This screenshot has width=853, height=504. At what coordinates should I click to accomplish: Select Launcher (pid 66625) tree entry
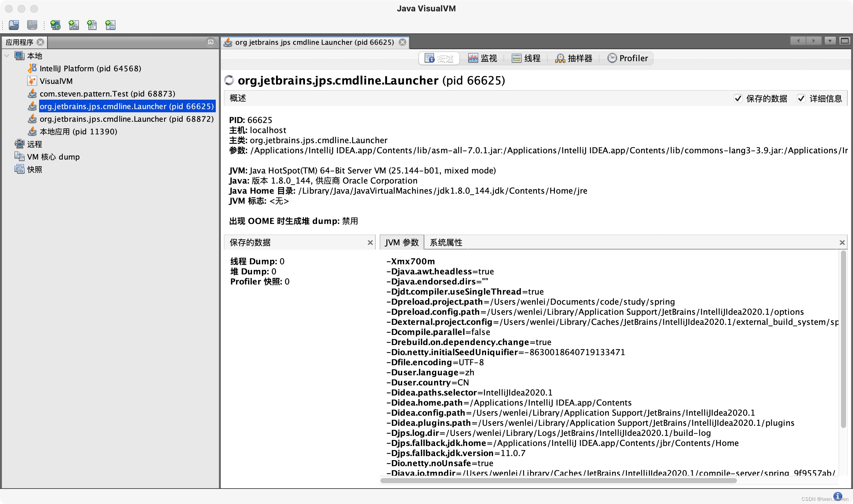127,106
